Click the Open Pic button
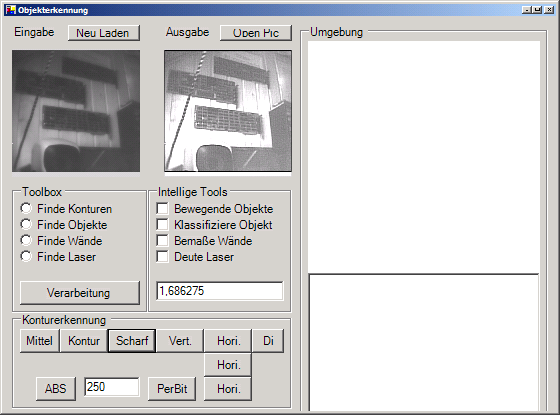560x415 pixels. click(x=256, y=33)
